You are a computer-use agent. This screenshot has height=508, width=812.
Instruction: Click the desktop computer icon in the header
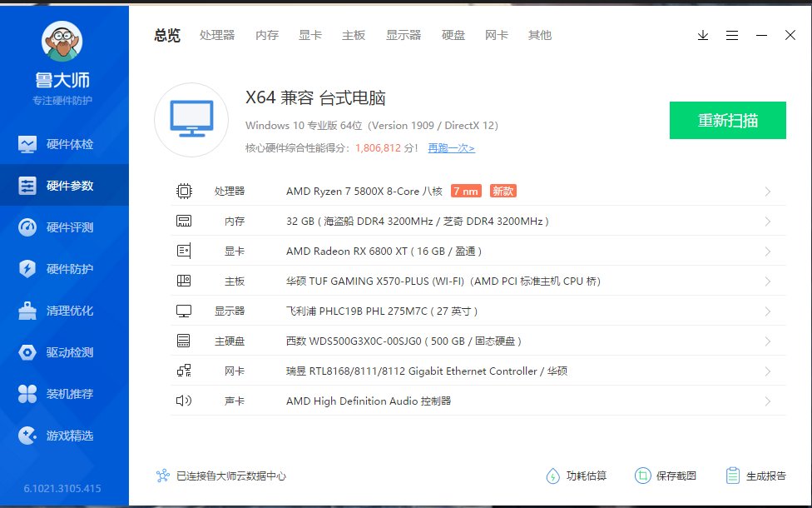point(191,120)
